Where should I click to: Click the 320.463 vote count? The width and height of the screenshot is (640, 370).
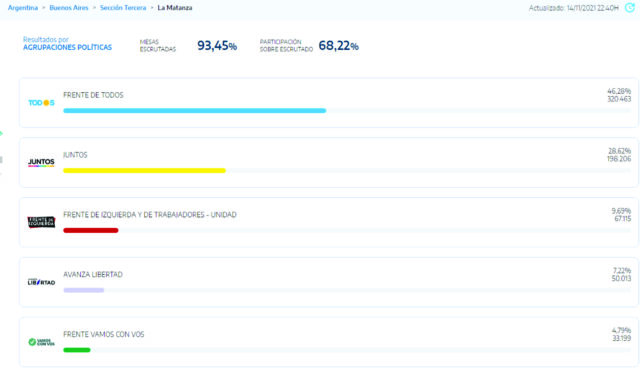[619, 99]
